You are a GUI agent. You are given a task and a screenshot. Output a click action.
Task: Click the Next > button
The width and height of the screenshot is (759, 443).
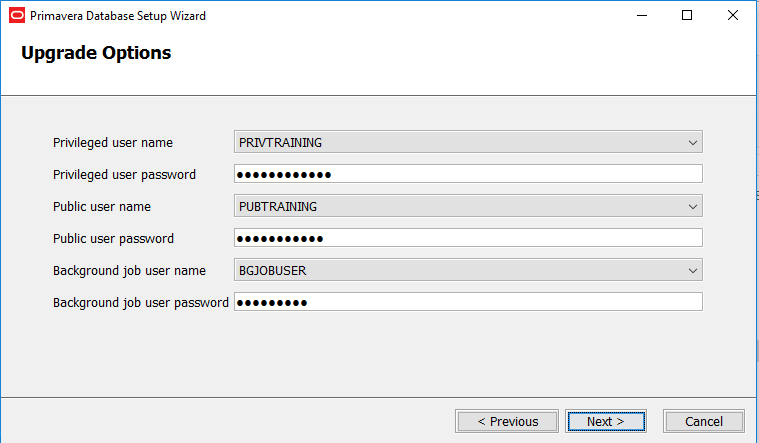click(606, 421)
